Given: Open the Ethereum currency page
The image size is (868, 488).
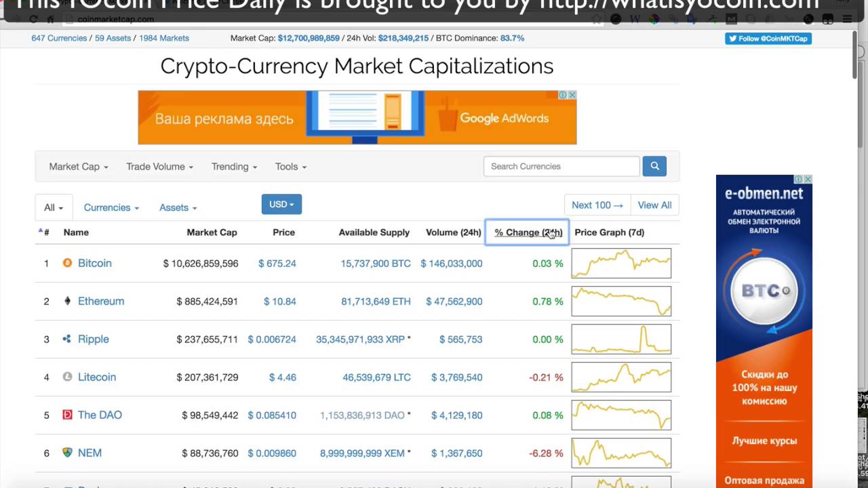Looking at the screenshot, I should click(x=101, y=301).
